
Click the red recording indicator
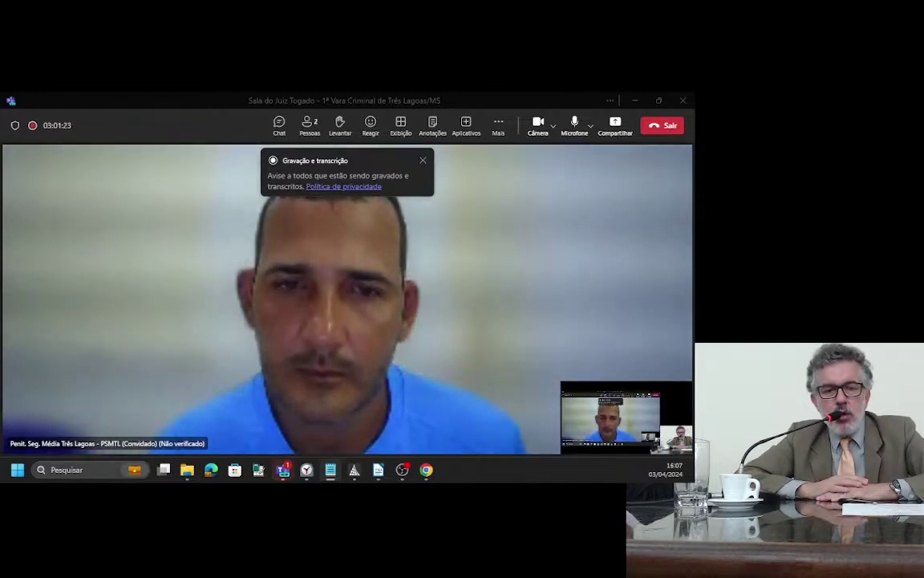[32, 125]
